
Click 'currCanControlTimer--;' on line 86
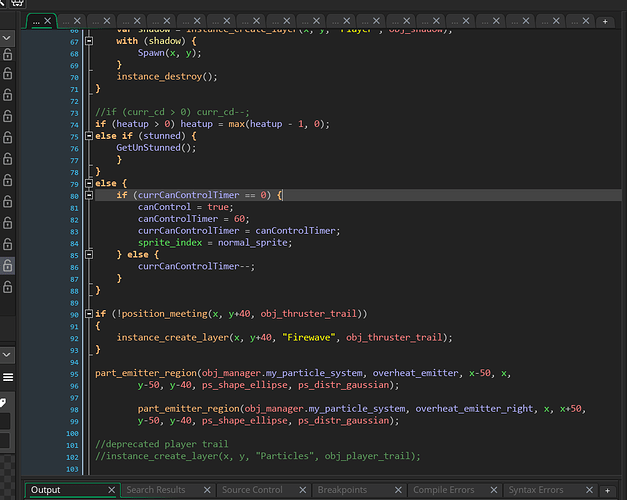(x=196, y=266)
